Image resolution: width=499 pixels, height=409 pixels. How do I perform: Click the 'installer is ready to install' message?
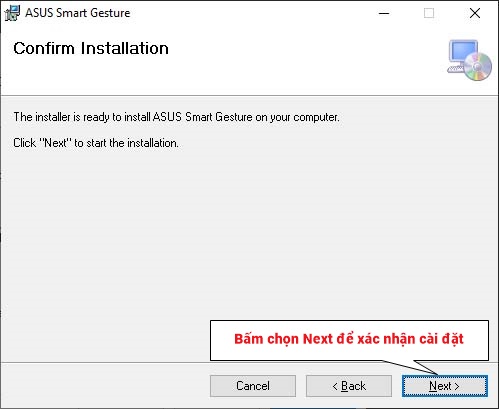point(176,117)
